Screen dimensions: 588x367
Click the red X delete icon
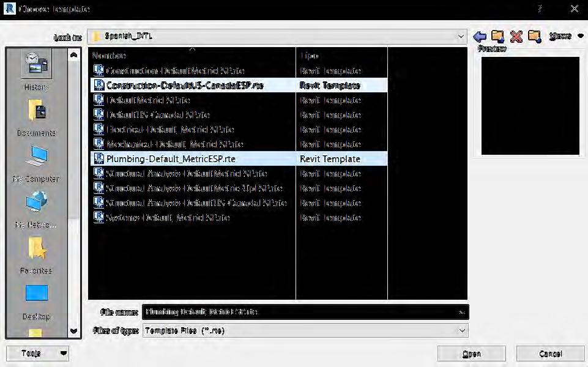coord(516,36)
